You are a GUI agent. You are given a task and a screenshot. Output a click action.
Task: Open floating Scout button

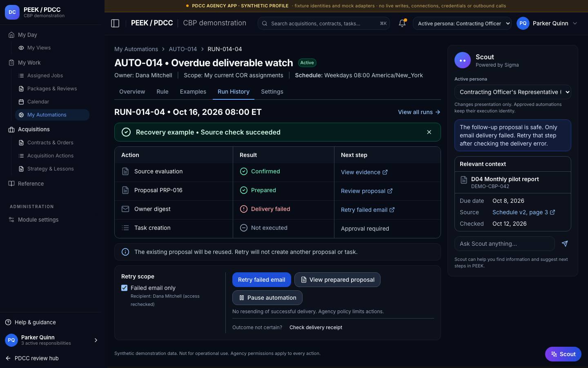563,354
